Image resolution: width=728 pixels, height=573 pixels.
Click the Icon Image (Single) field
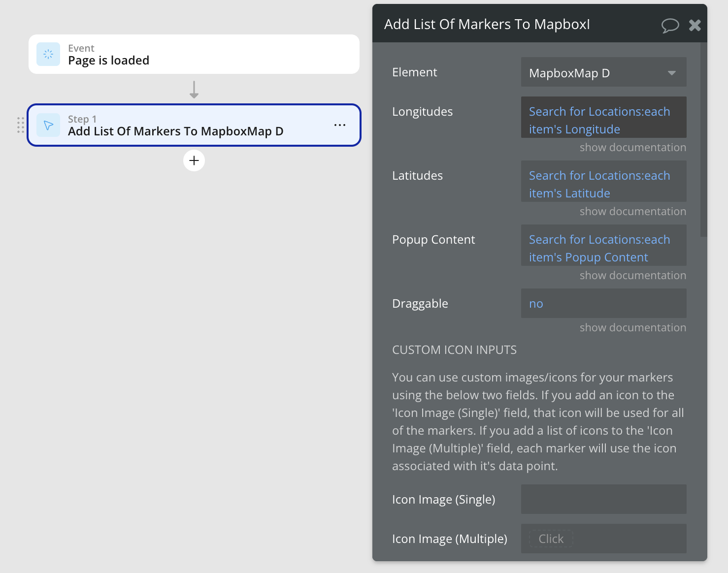click(x=603, y=499)
